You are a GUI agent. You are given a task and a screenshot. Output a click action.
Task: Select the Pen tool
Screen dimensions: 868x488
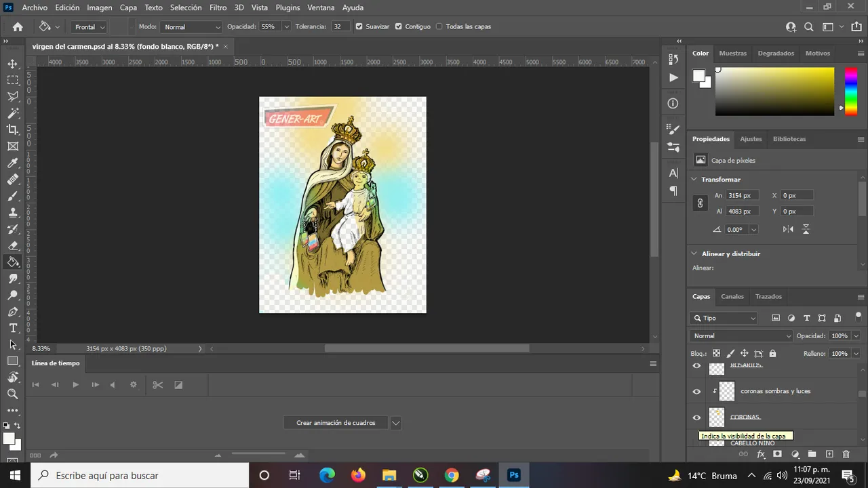[x=13, y=312]
